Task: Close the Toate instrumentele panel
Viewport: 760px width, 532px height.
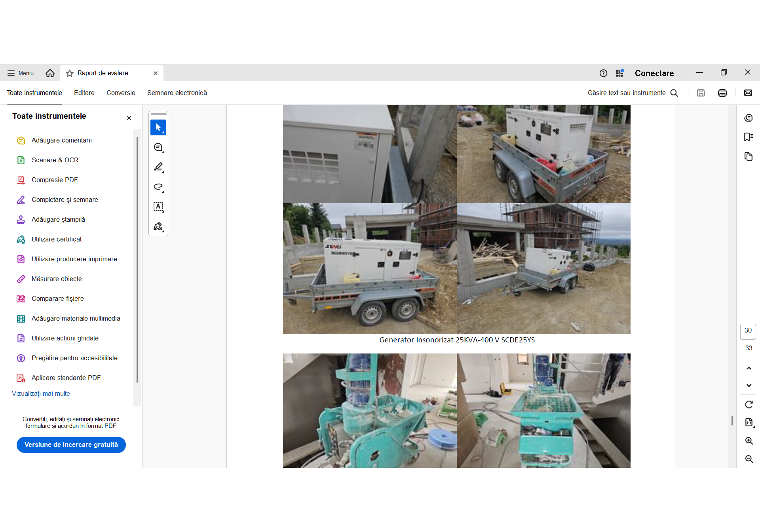Action: click(x=129, y=118)
